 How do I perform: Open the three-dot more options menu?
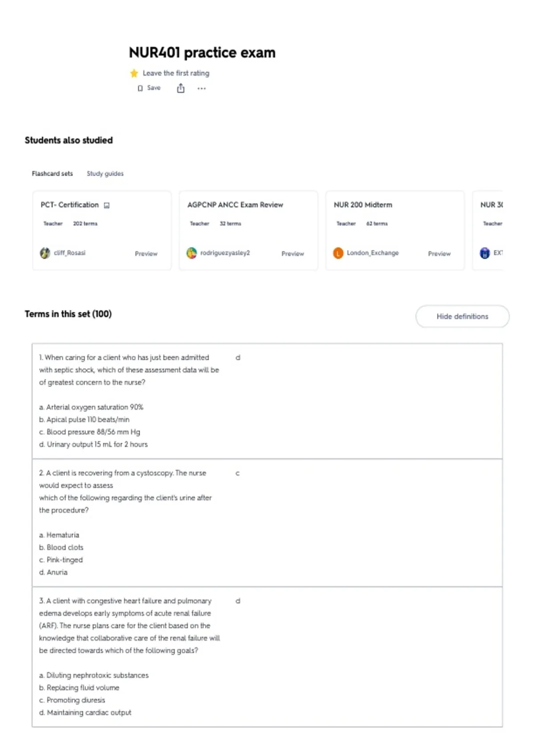tap(202, 88)
